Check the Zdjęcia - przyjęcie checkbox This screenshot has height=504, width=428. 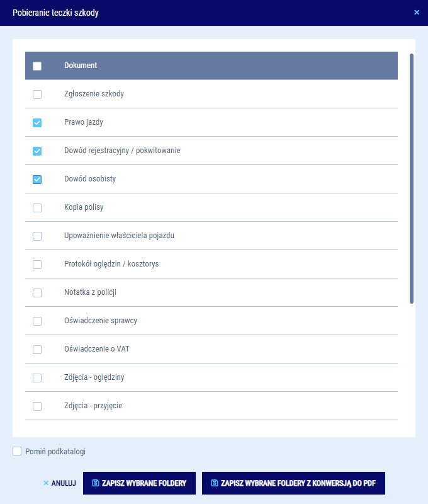pos(37,406)
